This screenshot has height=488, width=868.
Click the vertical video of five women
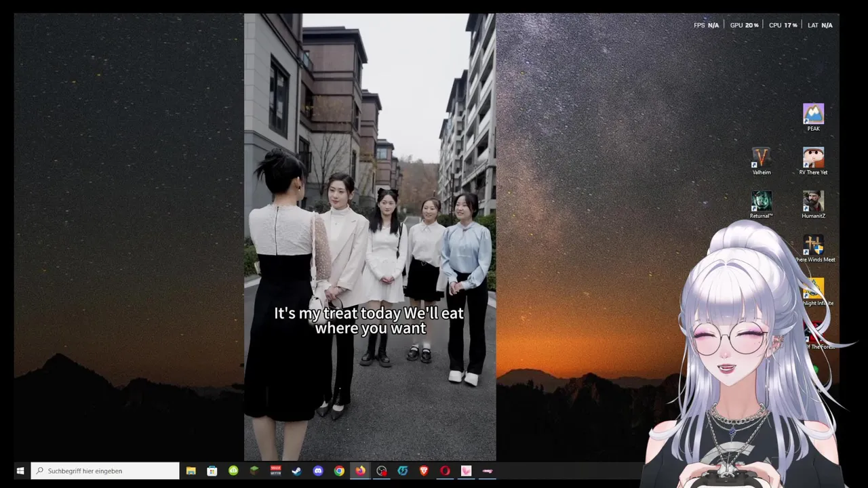(x=370, y=237)
